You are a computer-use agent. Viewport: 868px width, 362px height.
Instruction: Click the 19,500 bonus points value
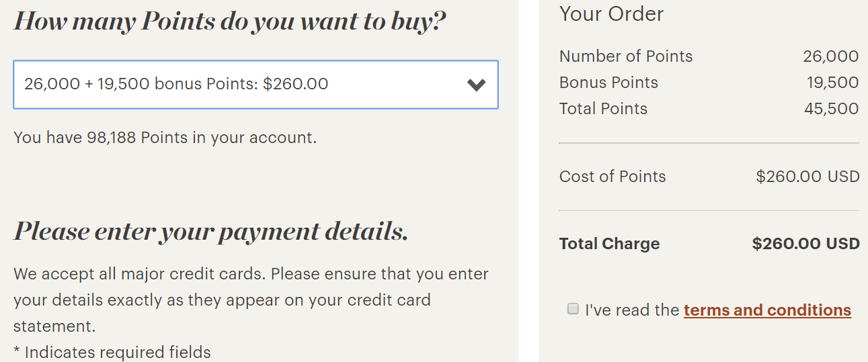click(832, 83)
